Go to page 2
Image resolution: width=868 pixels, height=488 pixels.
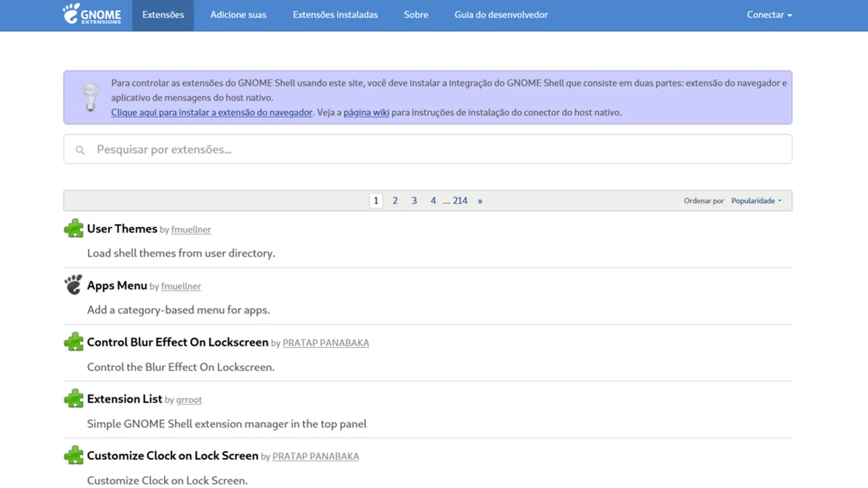point(395,201)
